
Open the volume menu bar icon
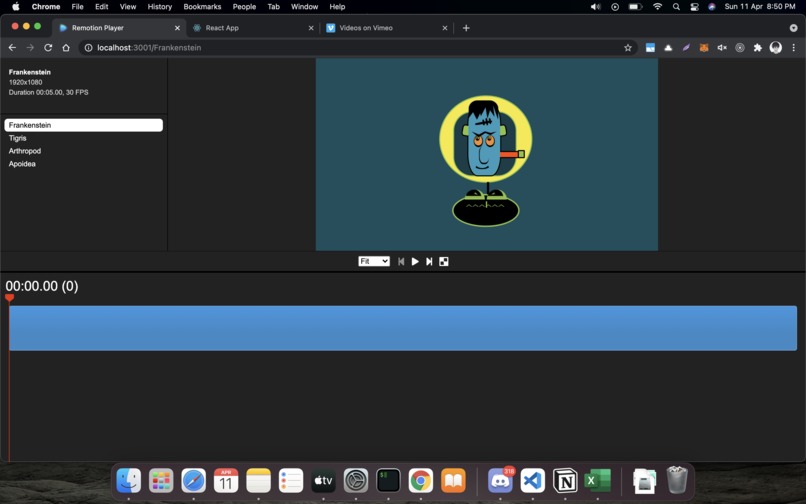pyautogui.click(x=595, y=7)
